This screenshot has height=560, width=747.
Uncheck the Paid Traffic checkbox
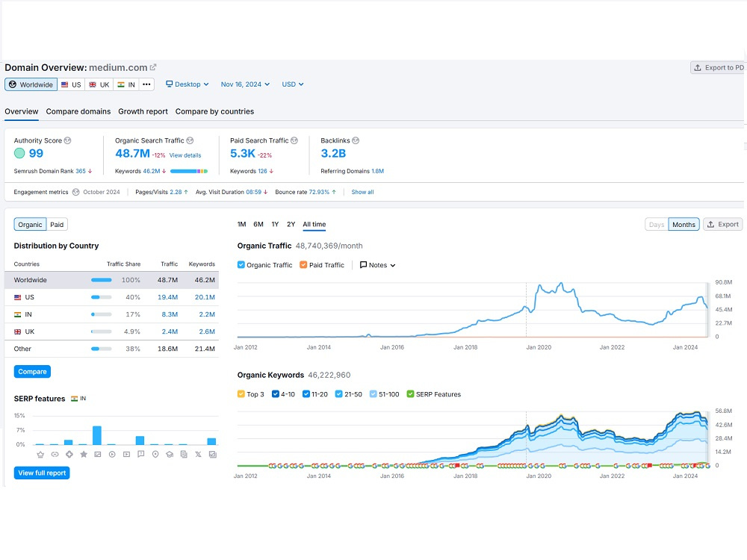click(x=303, y=265)
